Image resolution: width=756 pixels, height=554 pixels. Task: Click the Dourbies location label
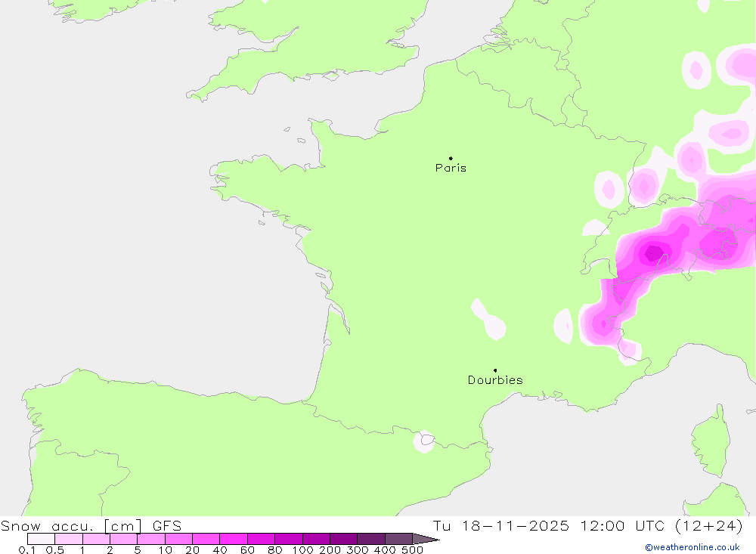point(495,380)
